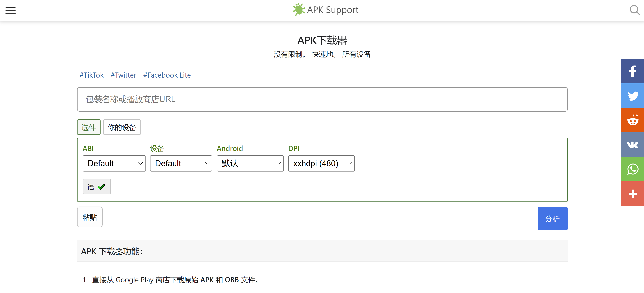Share on Reddit

pyautogui.click(x=632, y=120)
